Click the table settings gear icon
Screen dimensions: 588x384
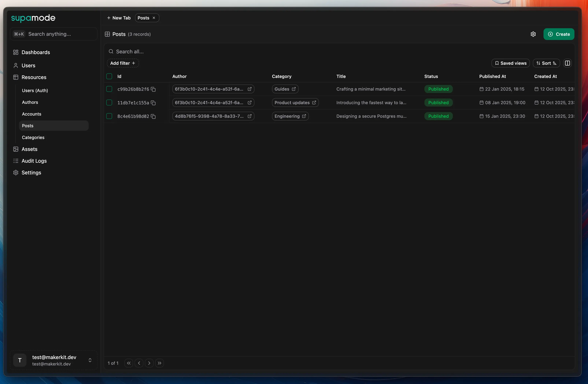click(x=533, y=34)
